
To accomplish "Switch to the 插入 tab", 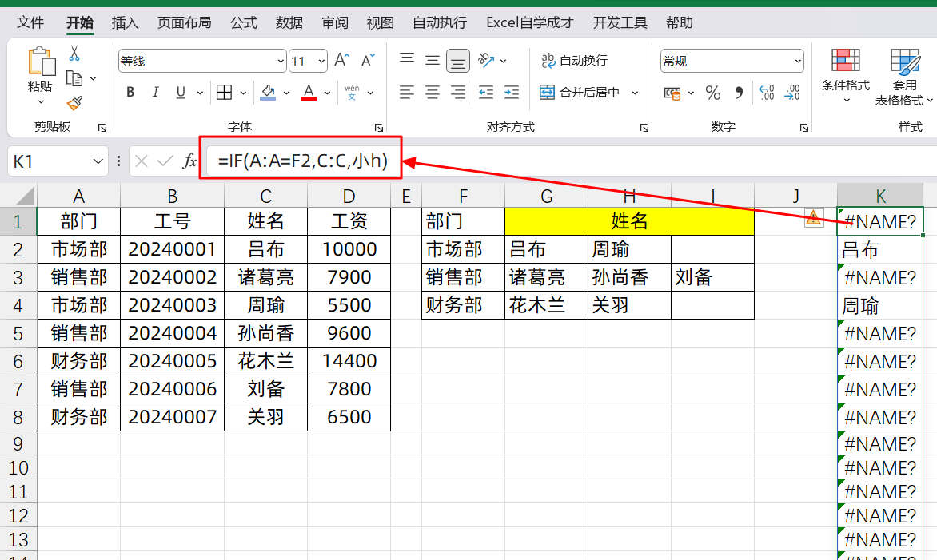I will [125, 22].
